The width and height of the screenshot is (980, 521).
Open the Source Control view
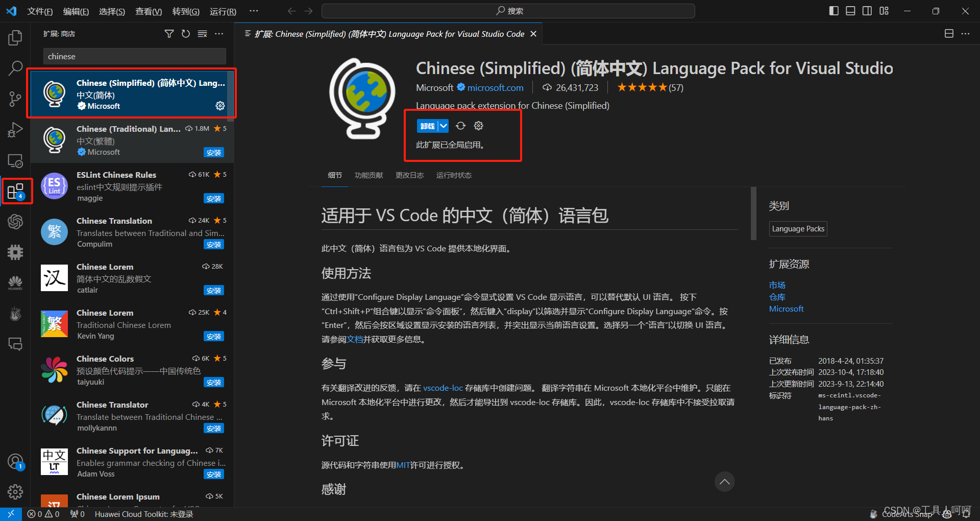pyautogui.click(x=15, y=99)
